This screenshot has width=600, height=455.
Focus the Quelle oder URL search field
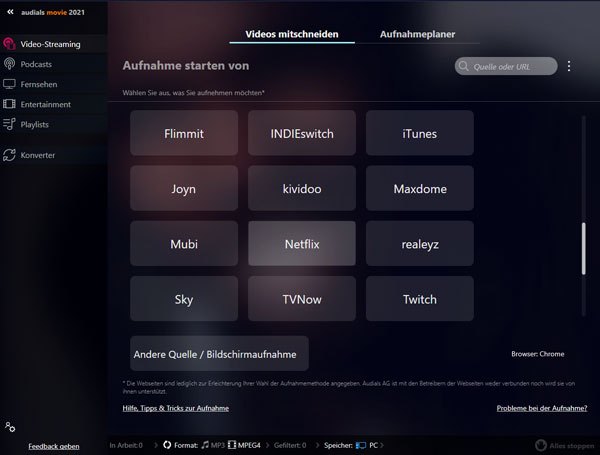(506, 66)
